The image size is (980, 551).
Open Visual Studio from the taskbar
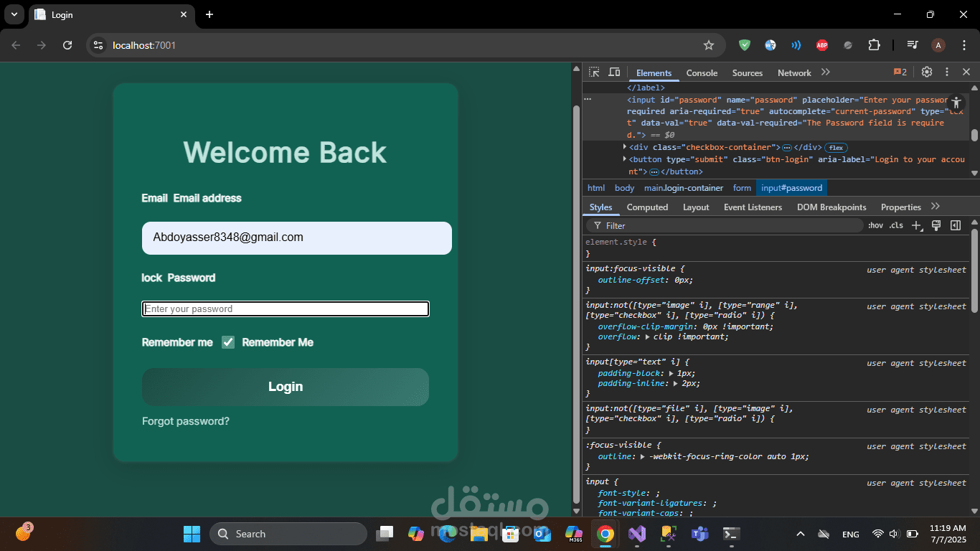pos(637,534)
